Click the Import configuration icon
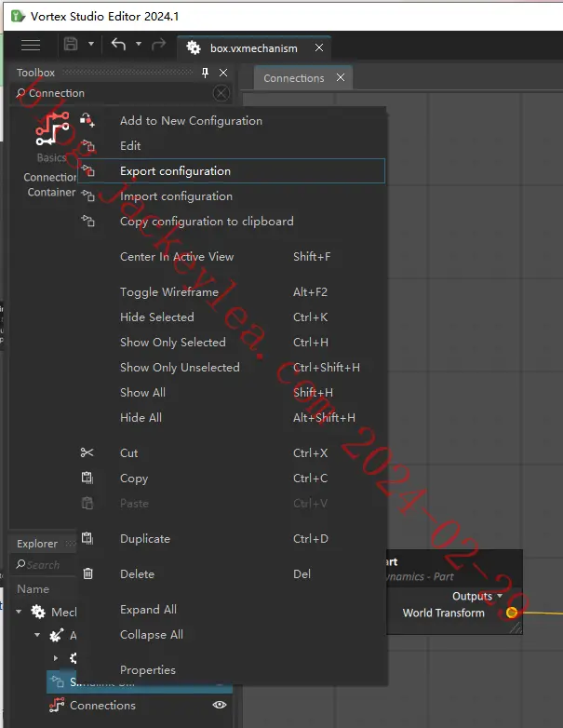The width and height of the screenshot is (563, 728). [87, 195]
